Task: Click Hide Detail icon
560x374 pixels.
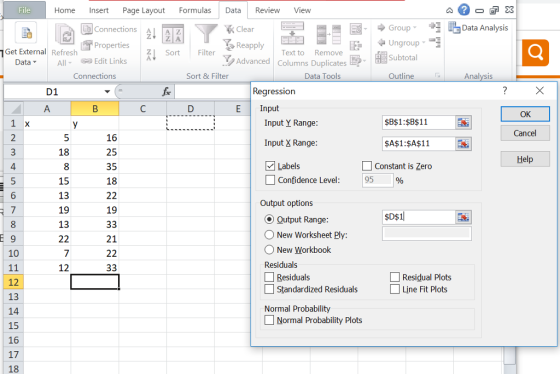Action: (x=435, y=42)
